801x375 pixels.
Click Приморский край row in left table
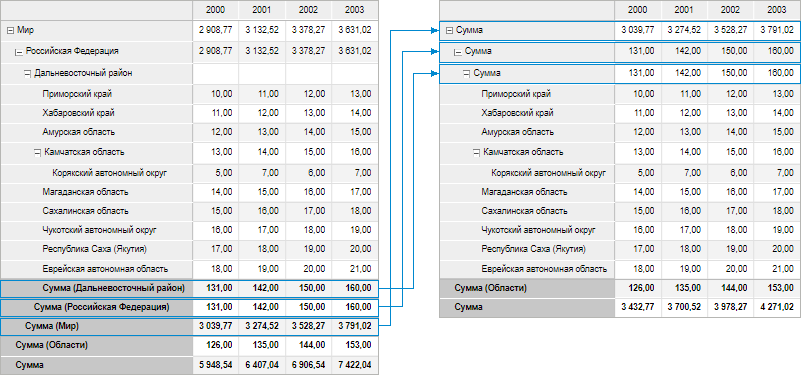pos(190,94)
